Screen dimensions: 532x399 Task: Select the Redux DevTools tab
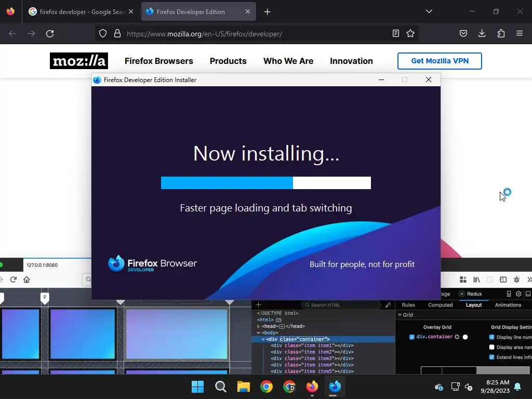click(x=470, y=294)
